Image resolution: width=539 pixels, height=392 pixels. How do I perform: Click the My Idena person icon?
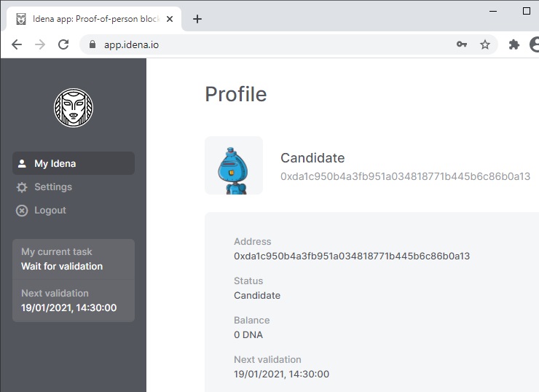[22, 163]
